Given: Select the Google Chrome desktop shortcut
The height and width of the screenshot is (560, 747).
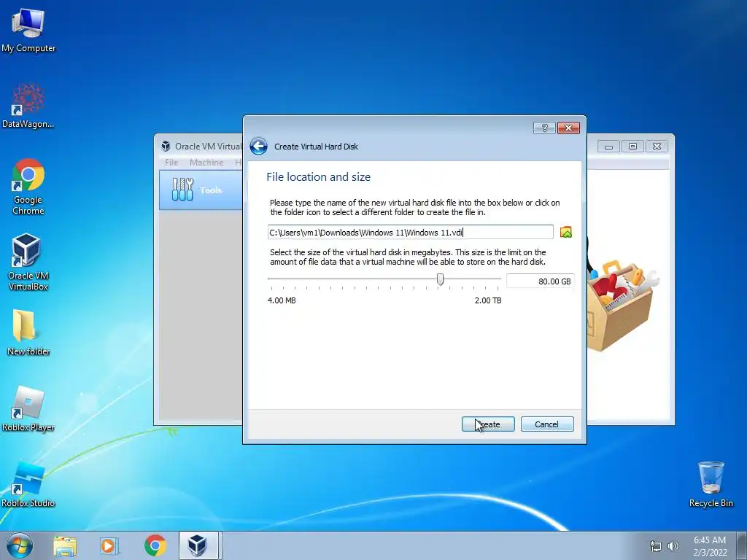Looking at the screenshot, I should tap(28, 186).
